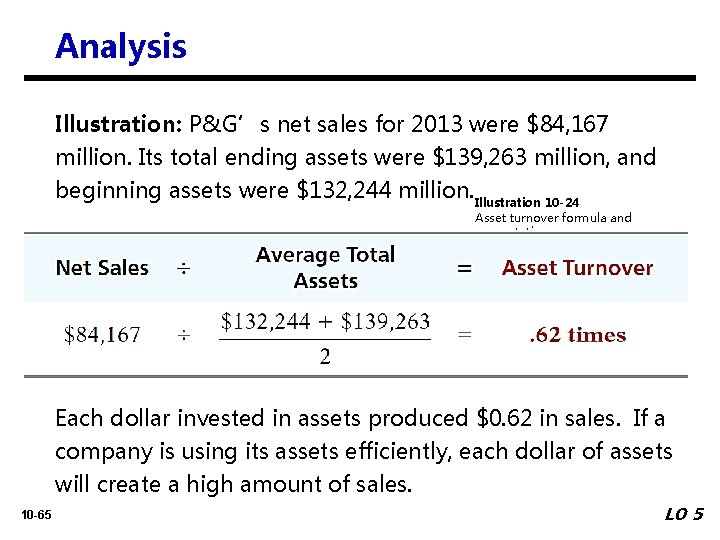Click the Net Sales formula heading
720x540 pixels.
click(102, 268)
